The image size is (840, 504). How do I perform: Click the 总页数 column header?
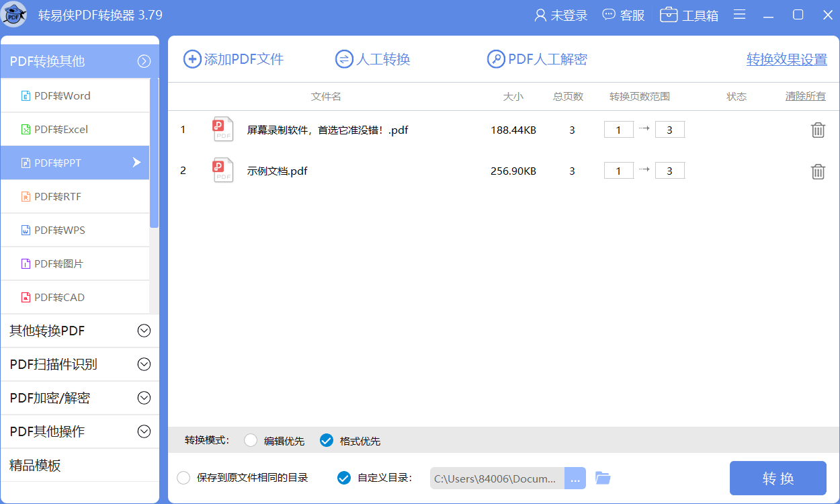(x=568, y=97)
